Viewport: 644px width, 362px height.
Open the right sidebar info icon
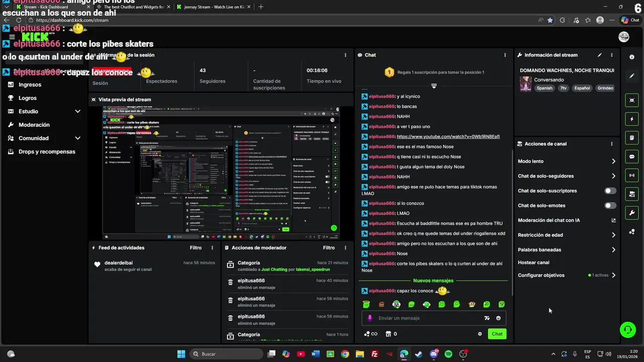point(632,57)
